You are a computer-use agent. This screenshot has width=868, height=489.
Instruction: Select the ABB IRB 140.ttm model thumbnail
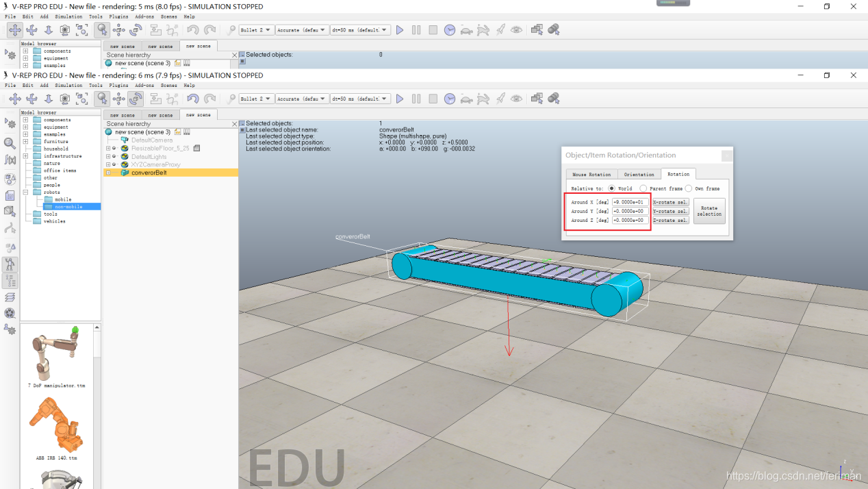[x=56, y=428]
